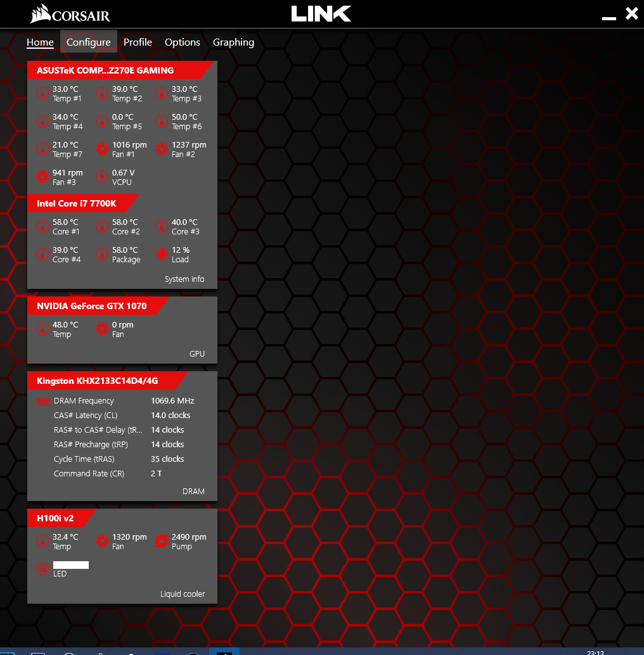Click the Temp #1 thermometer icon

(x=42, y=93)
